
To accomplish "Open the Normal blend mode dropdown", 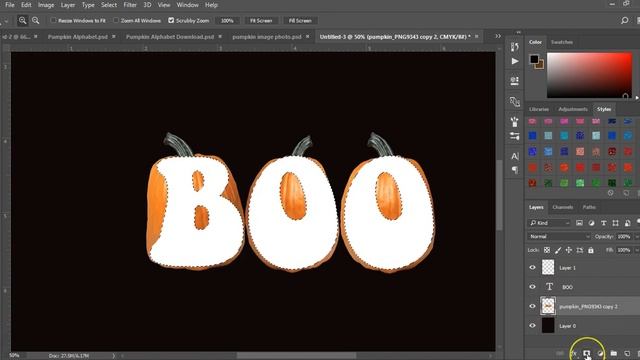I will [559, 236].
